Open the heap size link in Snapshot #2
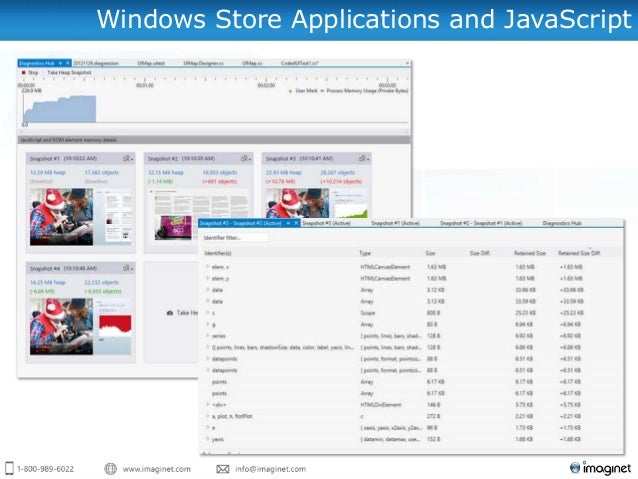638x479 pixels. pos(166,173)
